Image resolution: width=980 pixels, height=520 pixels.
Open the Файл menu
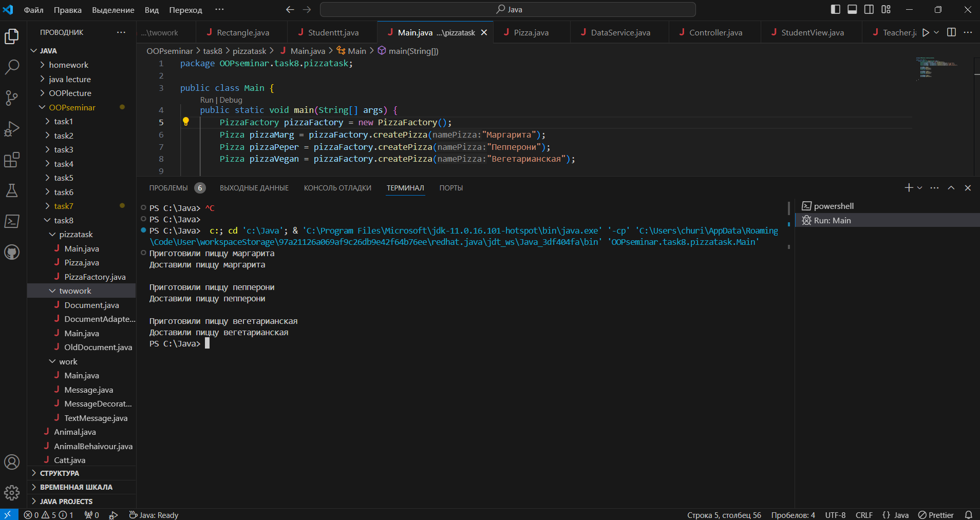click(x=33, y=10)
